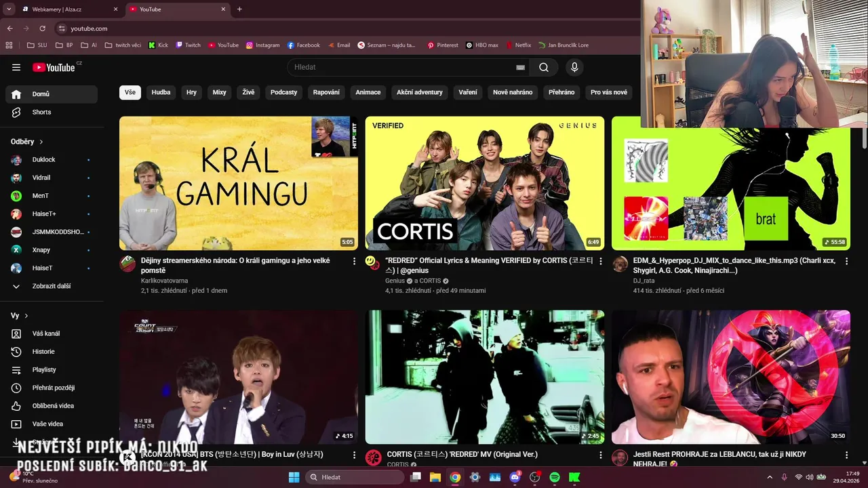Select the Hry filter chip

click(191, 92)
